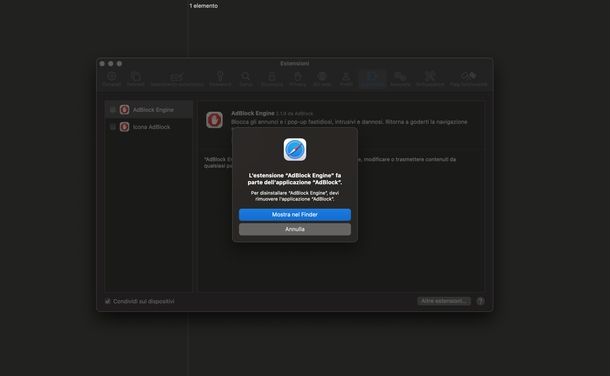This screenshot has height=376, width=610.
Task: Open the Sicurezza settings tab
Action: (x=272, y=79)
